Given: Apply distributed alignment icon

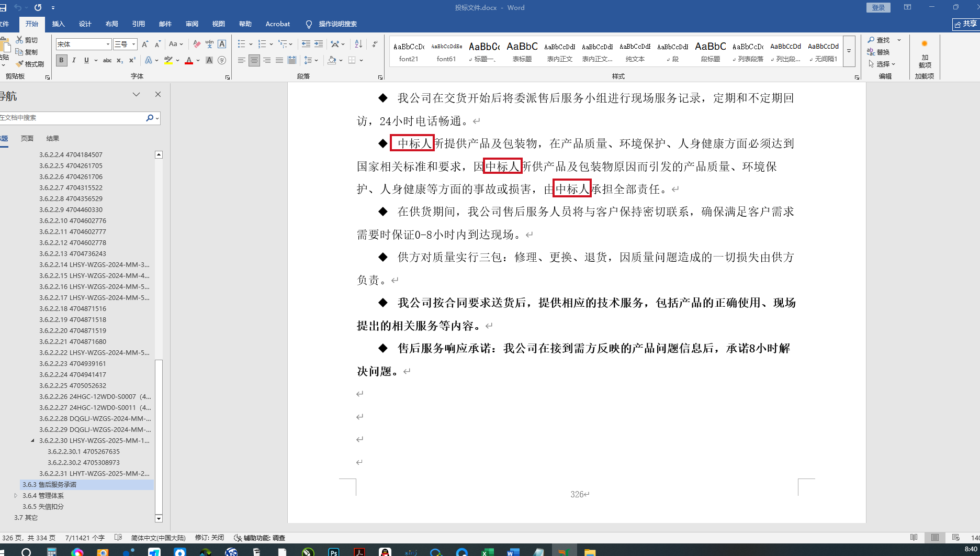Looking at the screenshot, I should point(292,60).
